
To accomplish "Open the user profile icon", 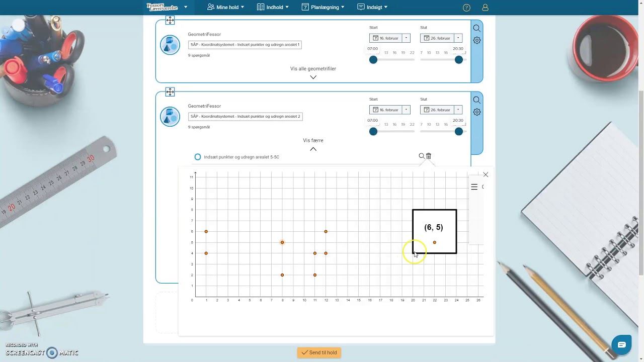I will point(485,8).
